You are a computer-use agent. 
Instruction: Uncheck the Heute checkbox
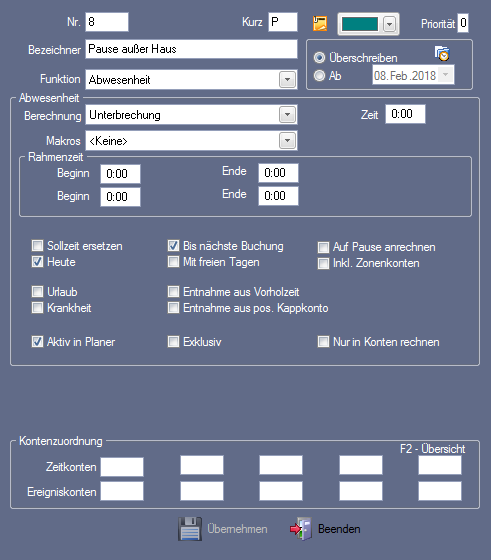pos(37,262)
